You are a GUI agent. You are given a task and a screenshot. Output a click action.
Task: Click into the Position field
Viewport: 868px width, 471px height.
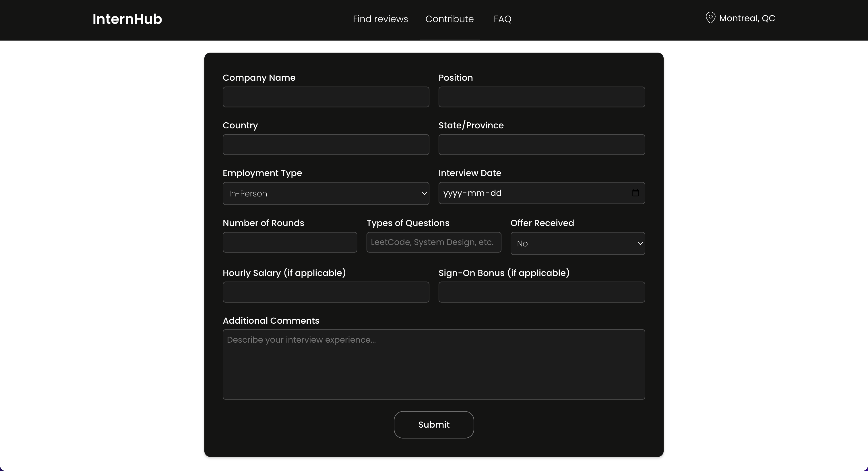[541, 97]
